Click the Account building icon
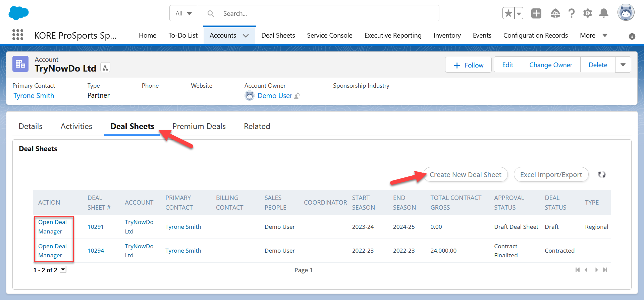 click(20, 64)
